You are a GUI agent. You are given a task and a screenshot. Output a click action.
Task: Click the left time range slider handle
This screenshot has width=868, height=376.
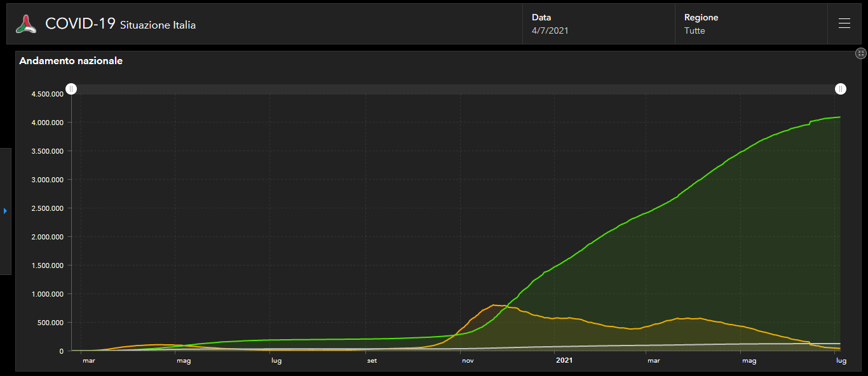pyautogui.click(x=72, y=89)
